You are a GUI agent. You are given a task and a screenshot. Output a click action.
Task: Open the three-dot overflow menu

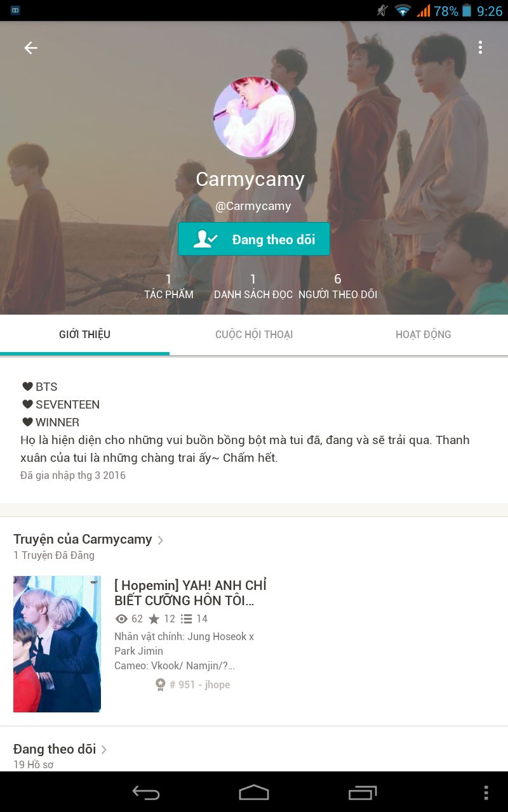tap(480, 48)
